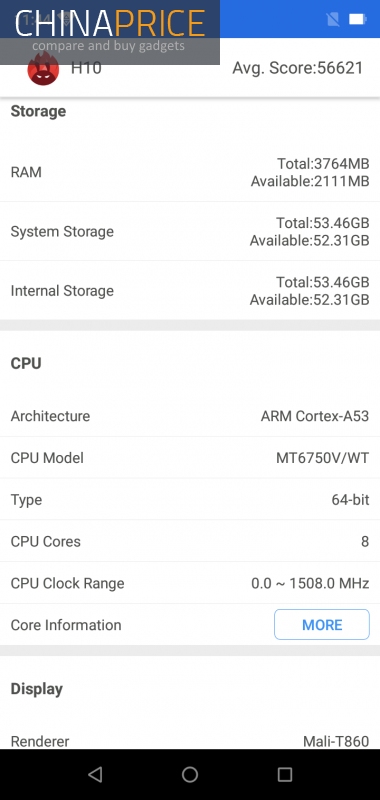Tap the H10 device name
Screen dimensions: 380x800
tap(86, 68)
